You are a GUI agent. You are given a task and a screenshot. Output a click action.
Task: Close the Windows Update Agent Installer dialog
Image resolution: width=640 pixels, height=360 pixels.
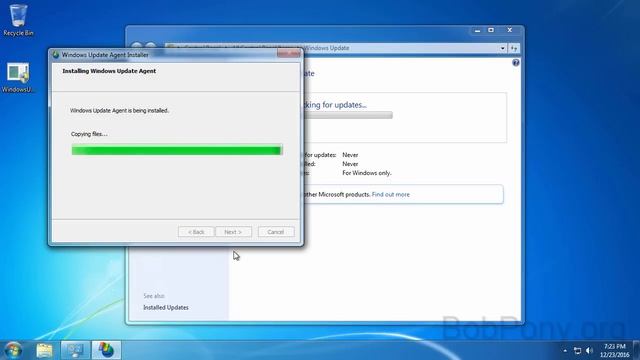[289, 53]
